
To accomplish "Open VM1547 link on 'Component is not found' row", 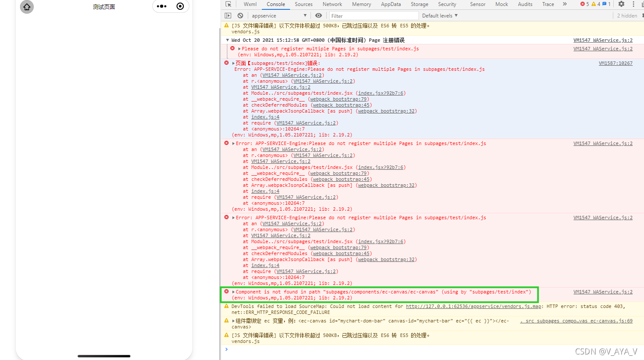I will tap(603, 292).
